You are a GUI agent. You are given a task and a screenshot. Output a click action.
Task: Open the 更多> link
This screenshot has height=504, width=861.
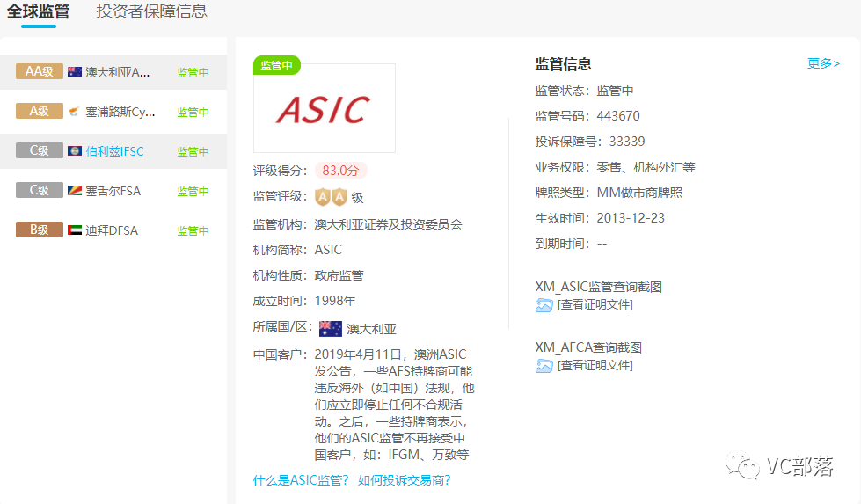point(823,63)
